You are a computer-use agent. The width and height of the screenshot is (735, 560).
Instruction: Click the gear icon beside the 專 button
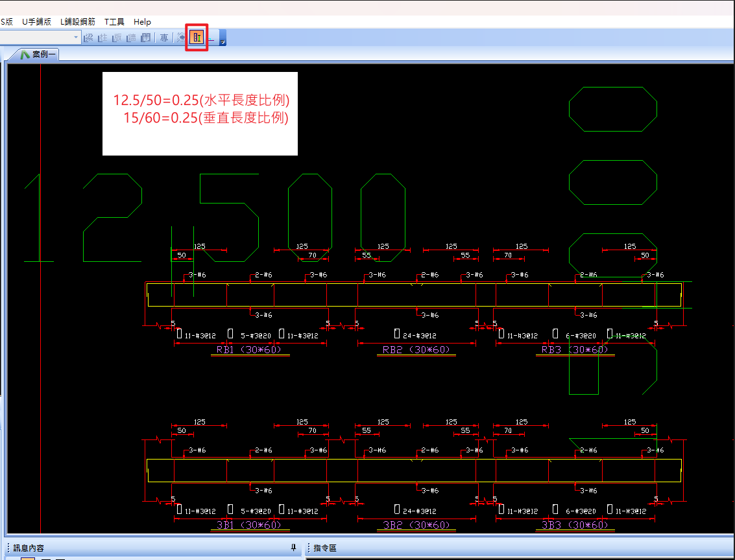(x=181, y=38)
